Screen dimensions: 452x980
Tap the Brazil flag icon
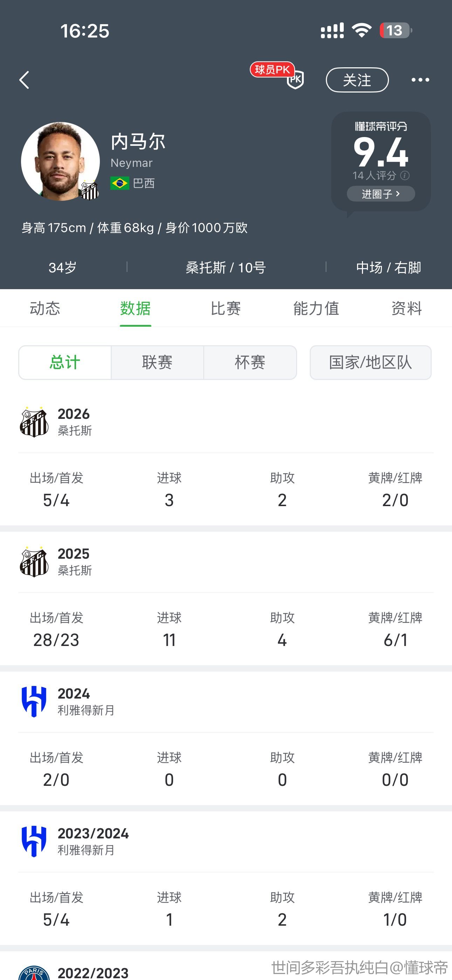[119, 183]
